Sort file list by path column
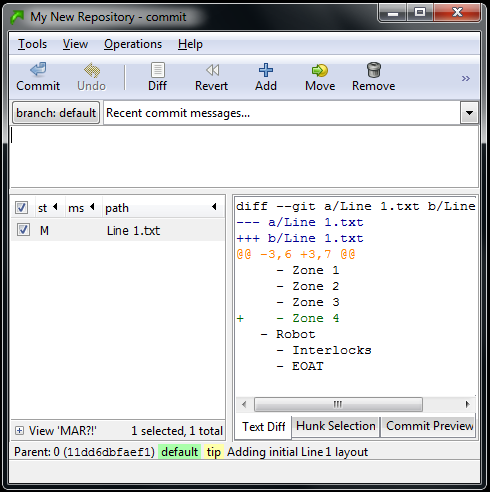This screenshot has height=492, width=490. pos(163,208)
